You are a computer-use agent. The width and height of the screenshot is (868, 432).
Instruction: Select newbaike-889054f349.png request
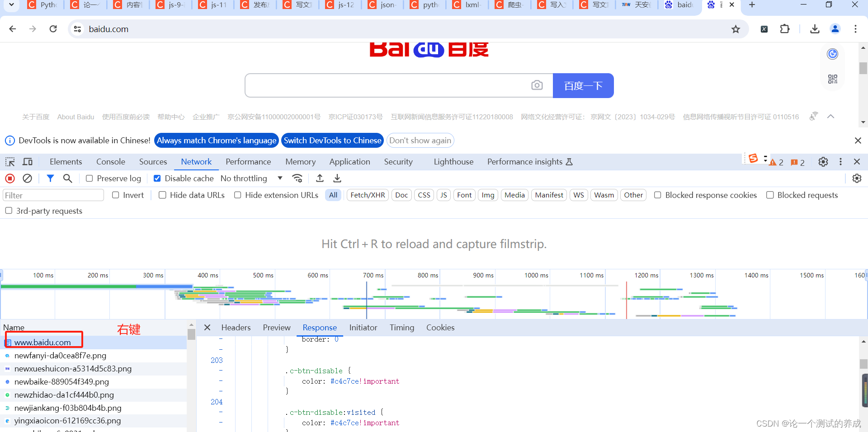93,382
